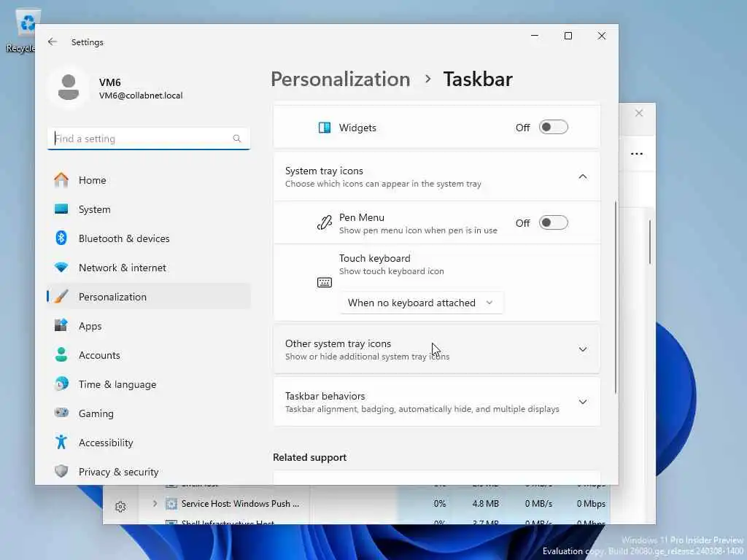
Task: Click the Network wifi icon
Action: click(61, 268)
